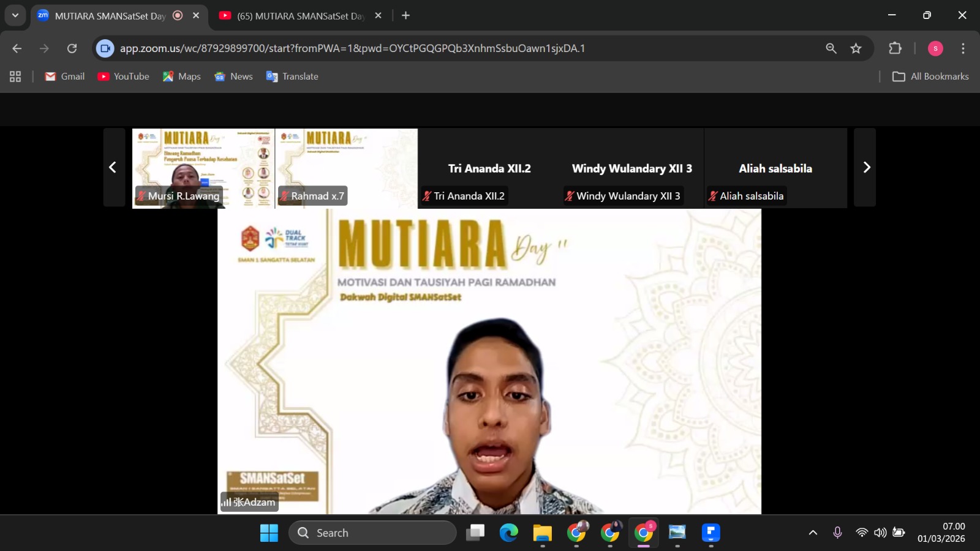Image resolution: width=980 pixels, height=551 pixels.
Task: Open Chrome's three-dot menu
Action: click(962, 48)
